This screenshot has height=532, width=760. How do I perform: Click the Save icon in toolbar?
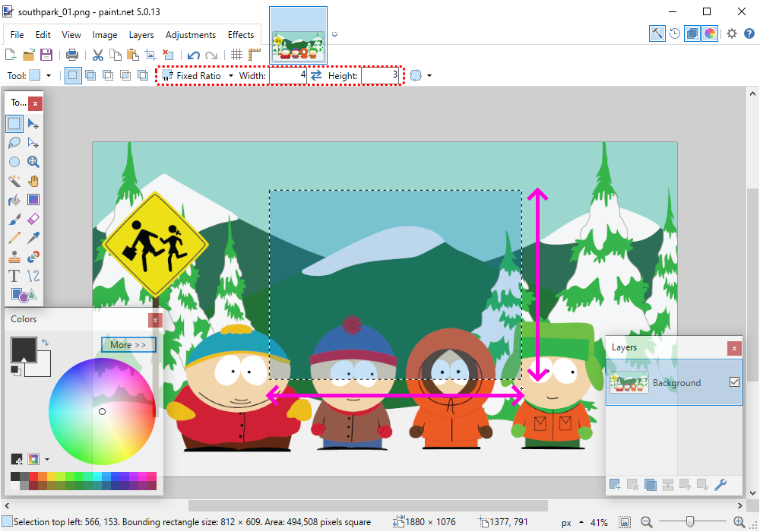point(46,55)
